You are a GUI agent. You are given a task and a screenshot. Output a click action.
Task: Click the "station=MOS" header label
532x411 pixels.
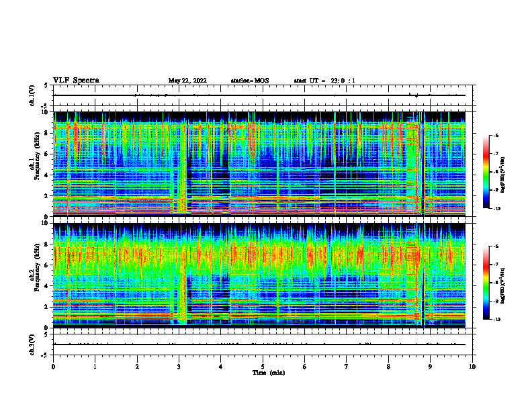click(250, 81)
